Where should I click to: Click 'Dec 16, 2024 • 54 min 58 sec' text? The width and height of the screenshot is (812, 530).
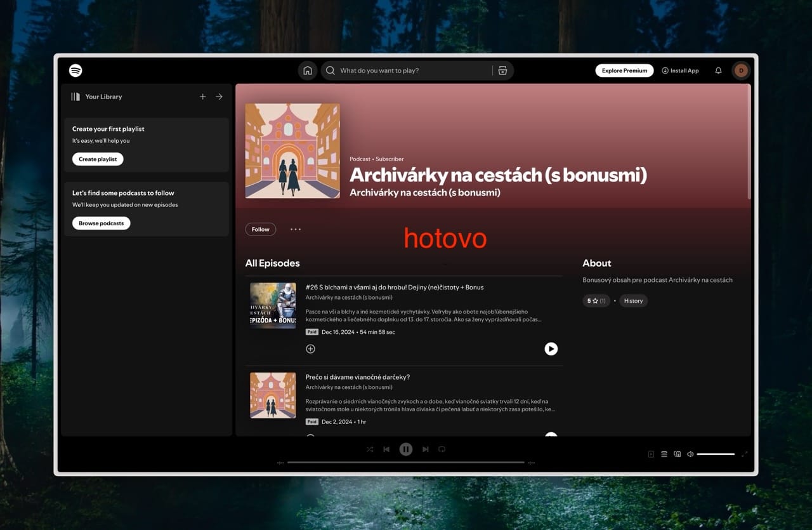coord(358,332)
